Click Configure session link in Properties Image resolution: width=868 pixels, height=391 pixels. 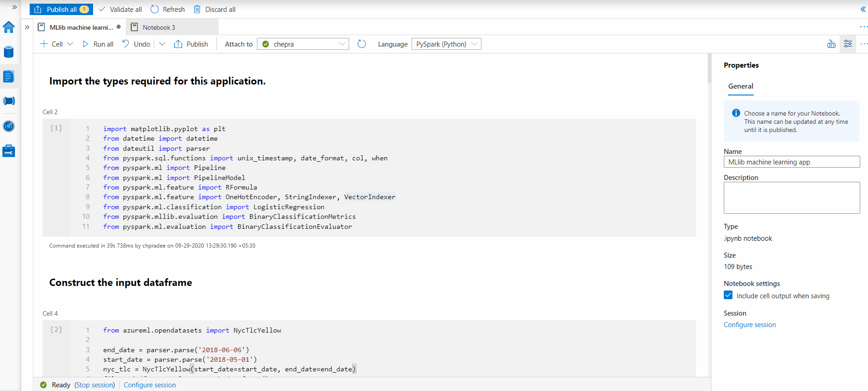click(x=750, y=325)
